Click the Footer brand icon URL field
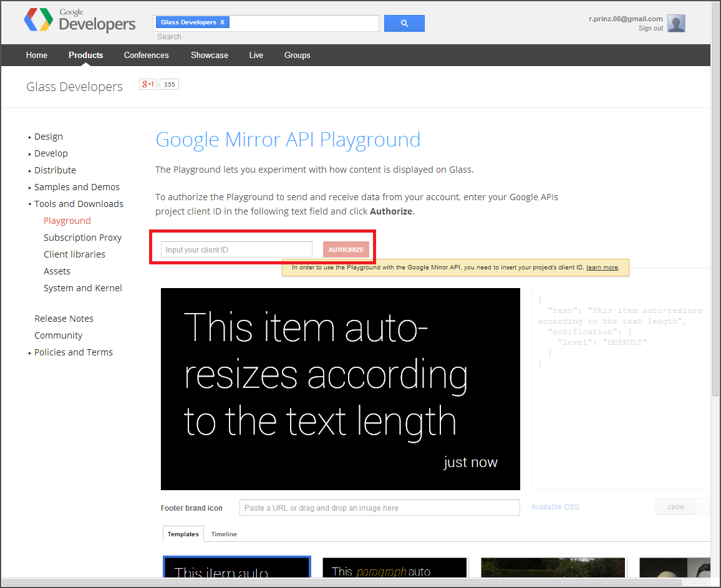721x588 pixels. pyautogui.click(x=379, y=508)
